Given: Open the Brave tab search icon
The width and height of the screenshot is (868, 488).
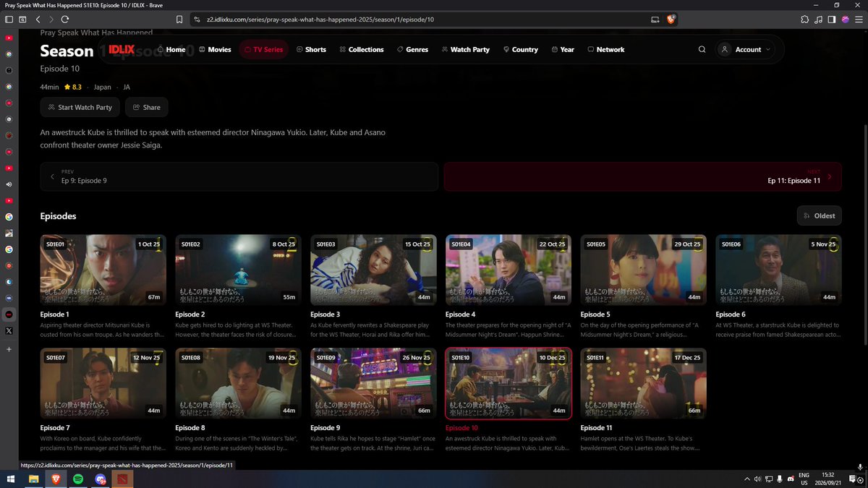Looking at the screenshot, I should click(x=22, y=20).
